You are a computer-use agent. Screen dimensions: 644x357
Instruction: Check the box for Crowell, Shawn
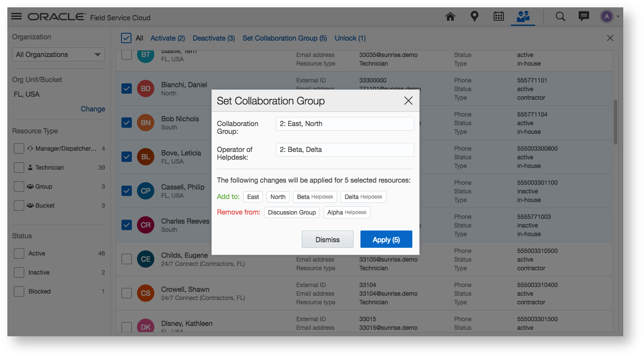point(126,293)
